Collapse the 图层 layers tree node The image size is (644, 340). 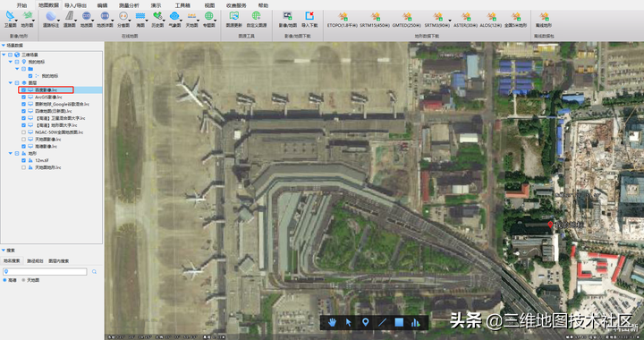click(10, 83)
